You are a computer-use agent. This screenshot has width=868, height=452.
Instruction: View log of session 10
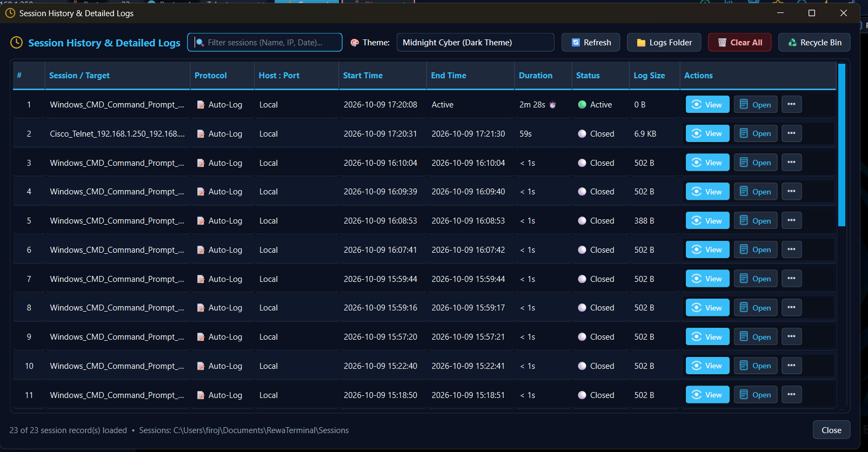point(707,366)
